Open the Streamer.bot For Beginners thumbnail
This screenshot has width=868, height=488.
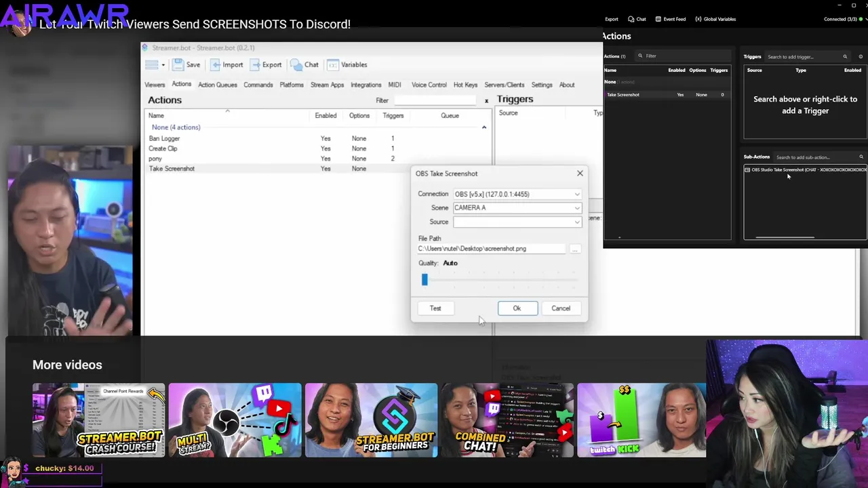tap(371, 420)
